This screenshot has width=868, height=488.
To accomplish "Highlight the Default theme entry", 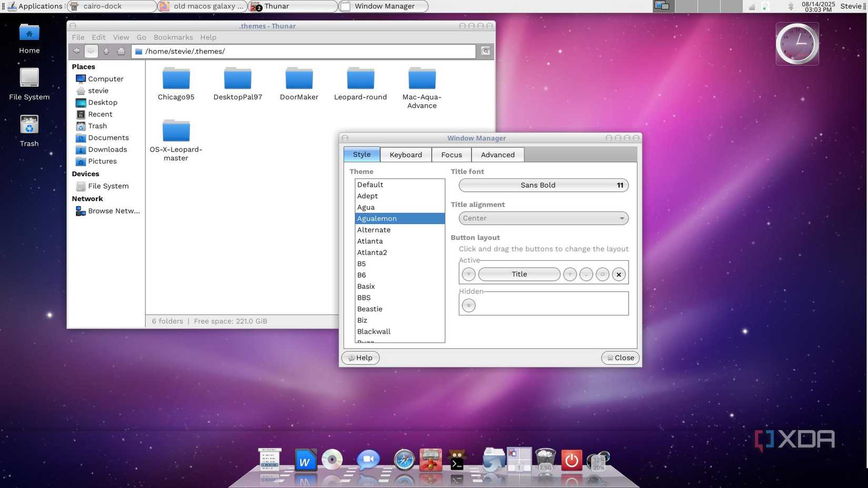I will tap(370, 185).
